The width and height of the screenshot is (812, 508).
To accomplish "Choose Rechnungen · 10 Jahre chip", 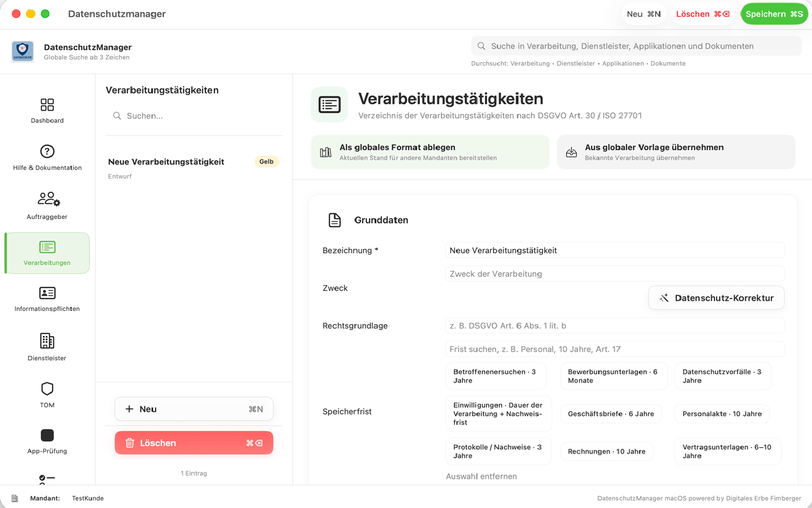I will [x=607, y=452].
